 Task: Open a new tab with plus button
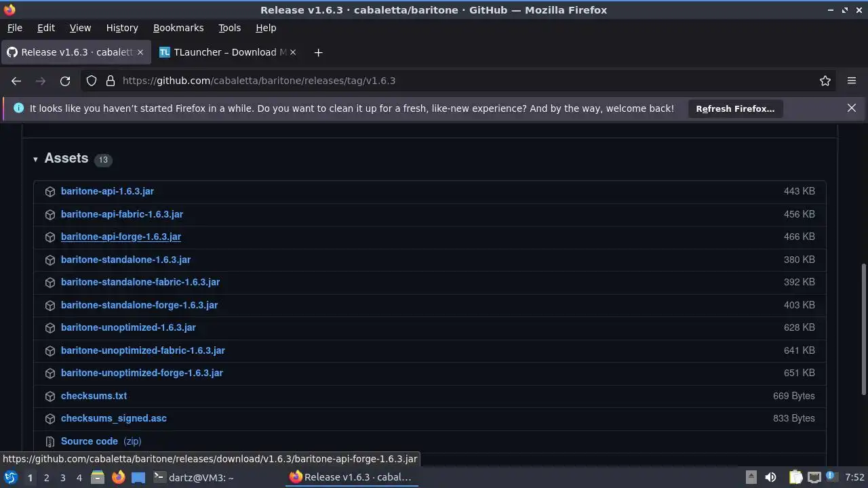[318, 52]
